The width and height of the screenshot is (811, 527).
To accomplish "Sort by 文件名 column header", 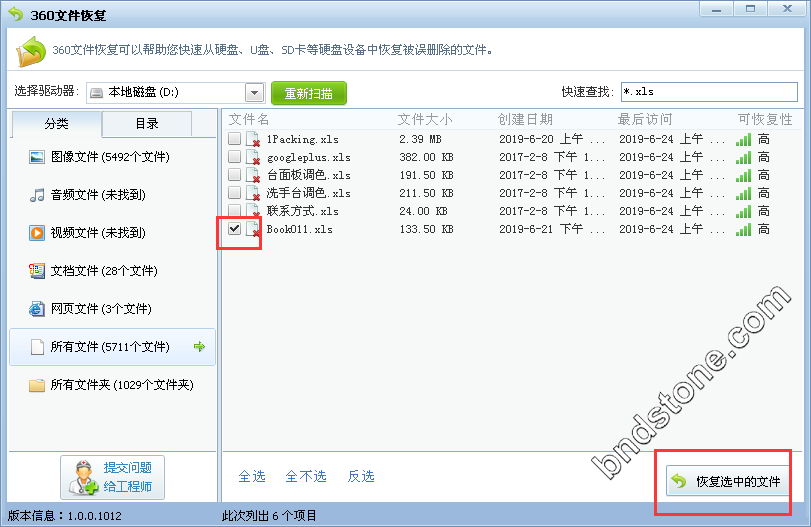I will click(249, 119).
